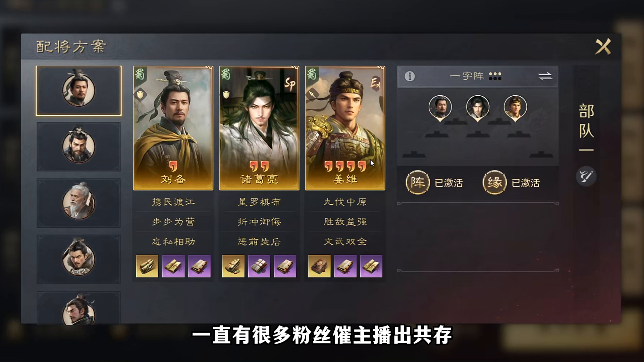Screen dimensions: 644x362
Task: Swap formation using the arrows icon
Action: coord(545,76)
